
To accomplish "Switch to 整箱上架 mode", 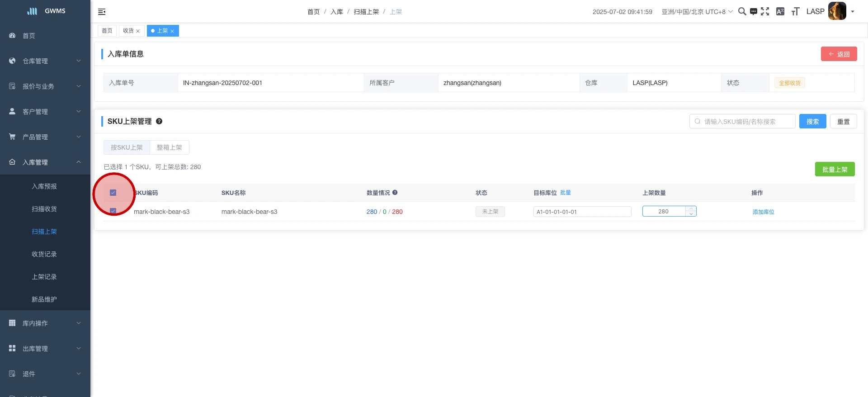I will [x=169, y=147].
